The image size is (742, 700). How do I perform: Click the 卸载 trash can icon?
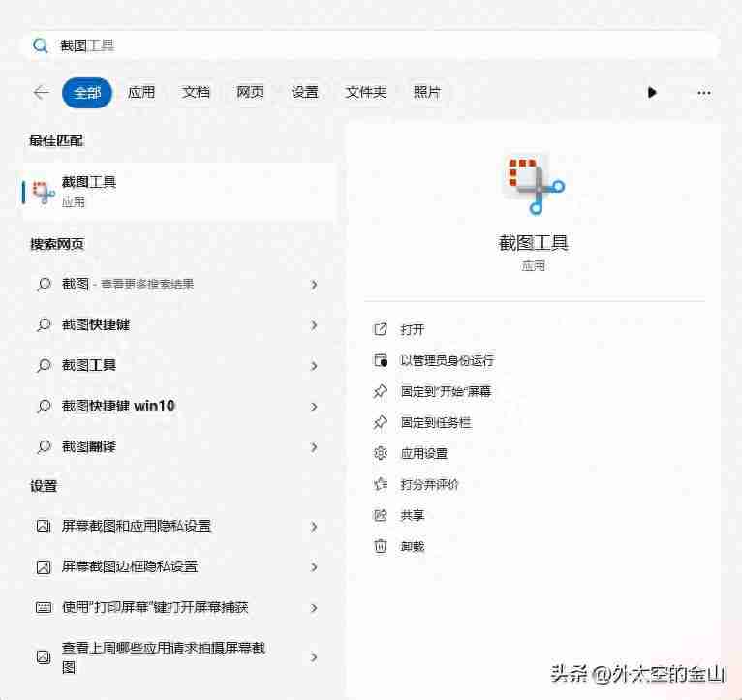(x=381, y=547)
